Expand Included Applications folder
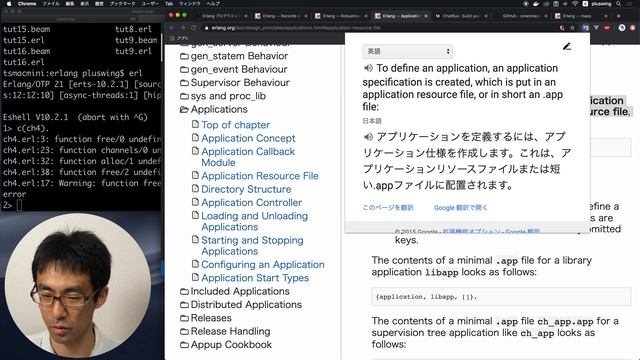 tap(235, 291)
